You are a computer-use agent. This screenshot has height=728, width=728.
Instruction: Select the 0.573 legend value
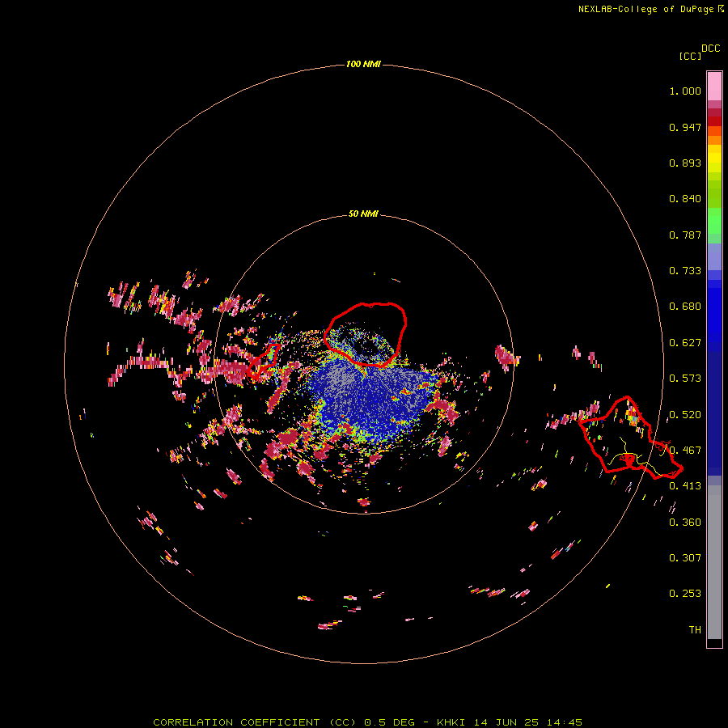(685, 379)
